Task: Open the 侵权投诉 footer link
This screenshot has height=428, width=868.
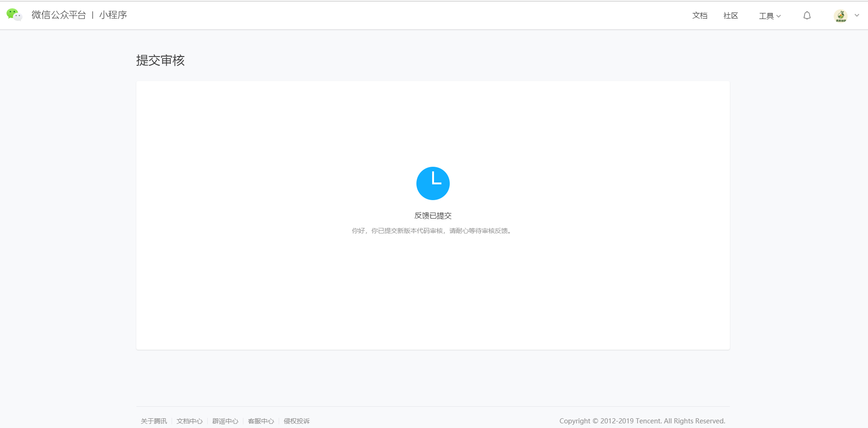Action: tap(297, 421)
